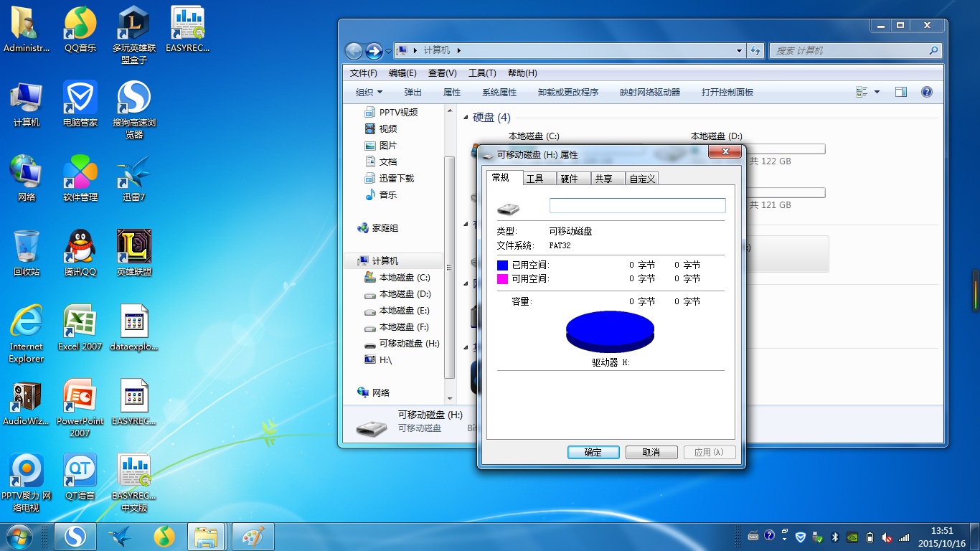The image size is (980, 551).
Task: Select 本地磁盘 (E:) in navigation tree
Action: click(x=404, y=311)
